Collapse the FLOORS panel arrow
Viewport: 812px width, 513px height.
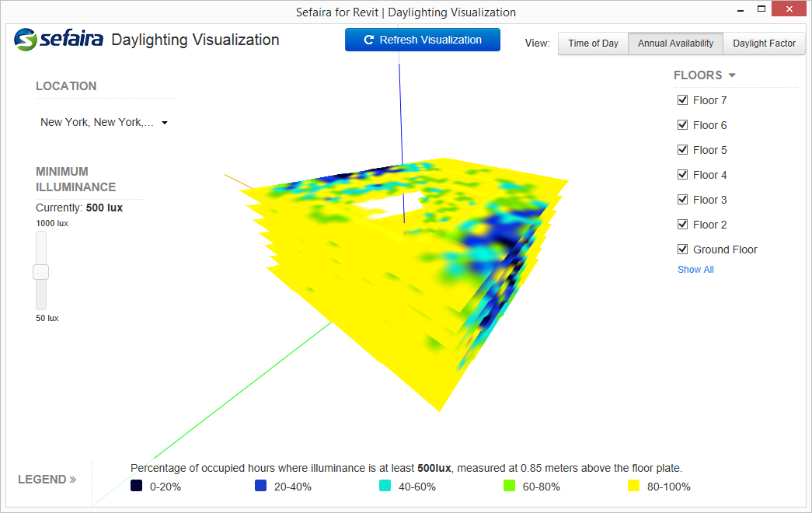(732, 75)
